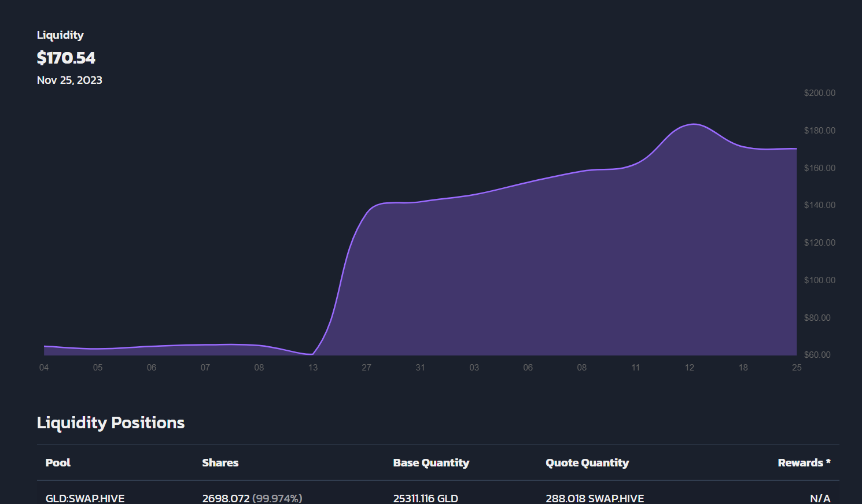Click the GLD:SWAP.HIVE pool link
This screenshot has width=862, height=504.
click(85, 498)
